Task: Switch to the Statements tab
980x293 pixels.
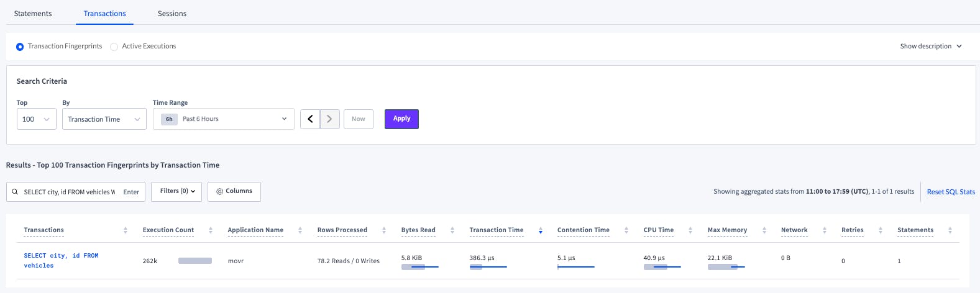Action: (x=33, y=14)
